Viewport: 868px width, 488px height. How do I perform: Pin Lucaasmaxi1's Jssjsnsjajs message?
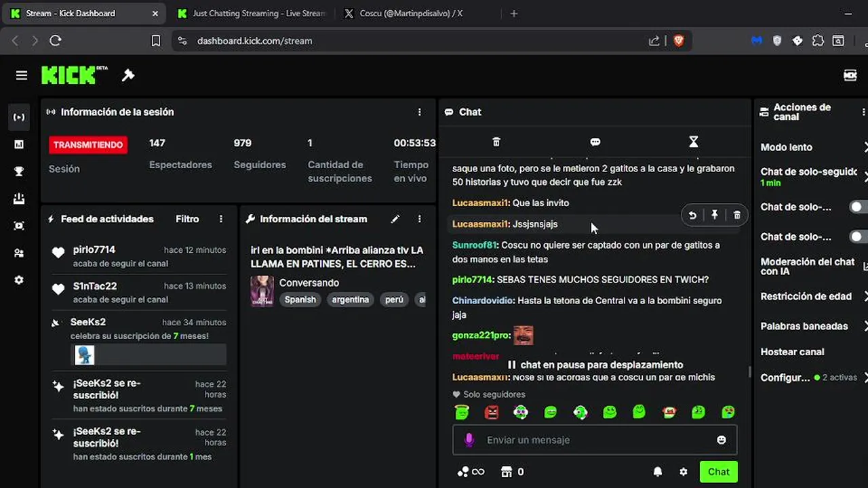(x=715, y=215)
